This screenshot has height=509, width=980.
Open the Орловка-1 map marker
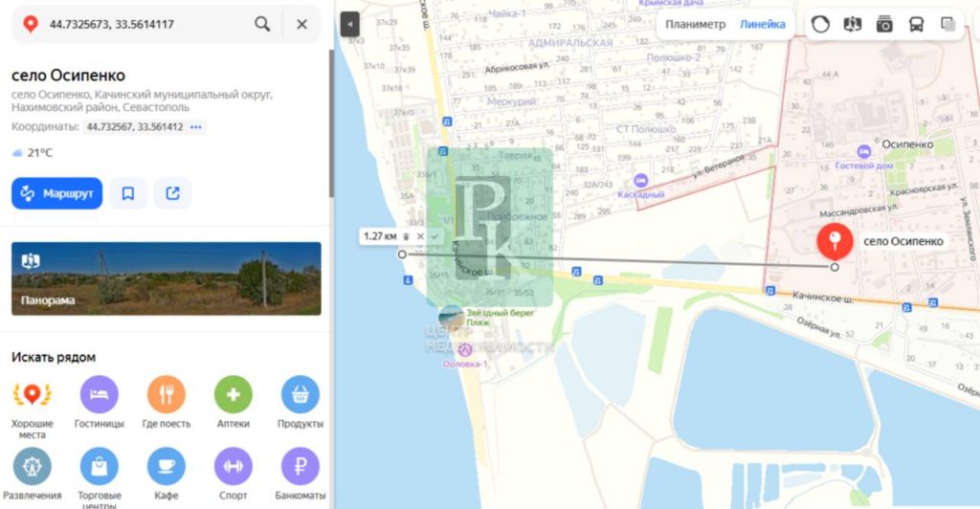pyautogui.click(x=464, y=350)
